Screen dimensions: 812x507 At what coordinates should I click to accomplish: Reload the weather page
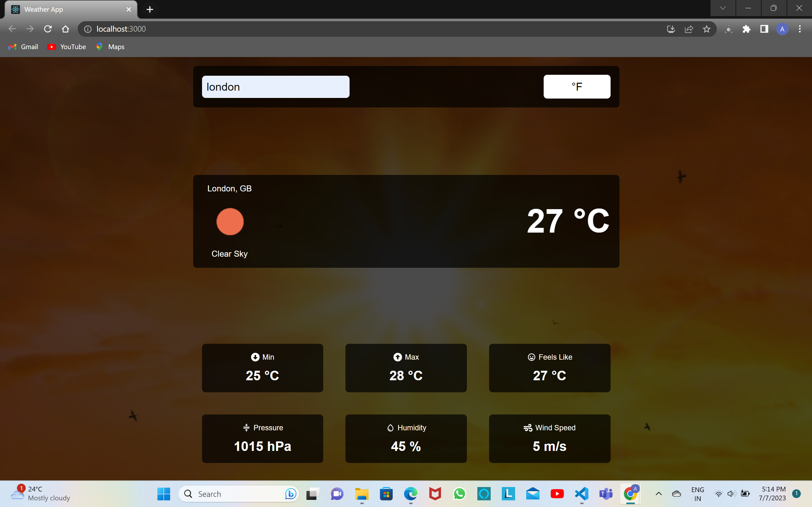coord(48,29)
